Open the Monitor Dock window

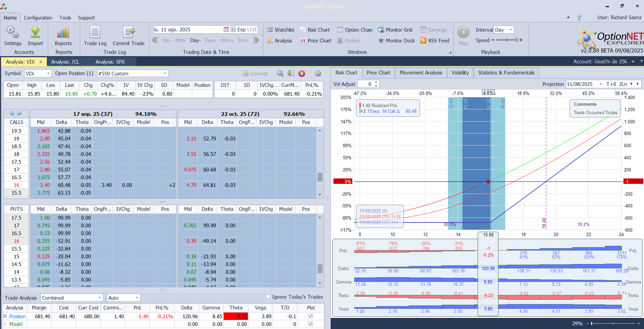396,41
